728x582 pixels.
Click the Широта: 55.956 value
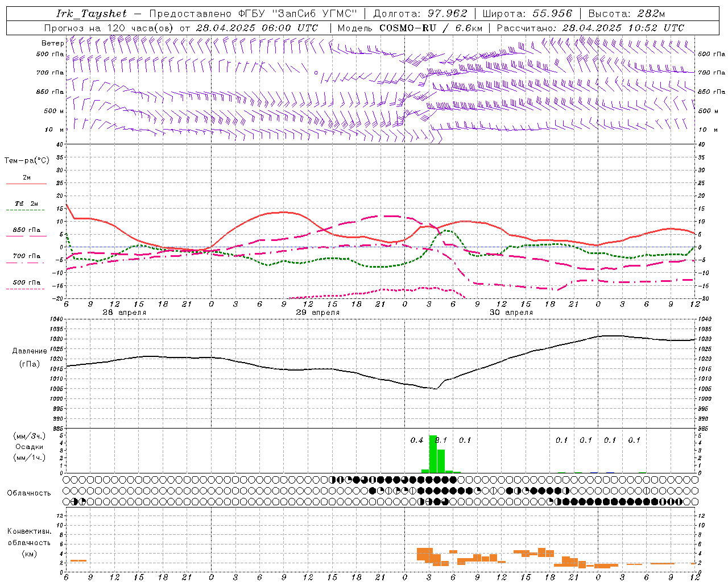[527, 14]
